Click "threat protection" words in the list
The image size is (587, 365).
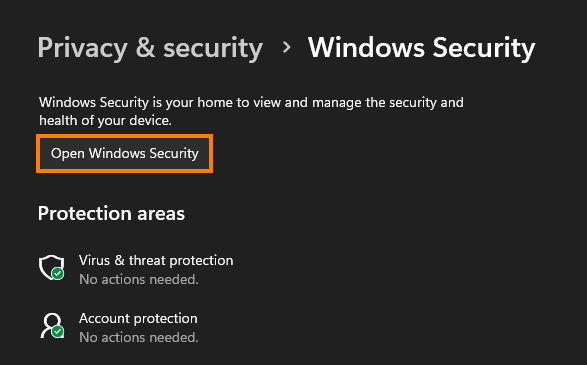[x=181, y=260]
